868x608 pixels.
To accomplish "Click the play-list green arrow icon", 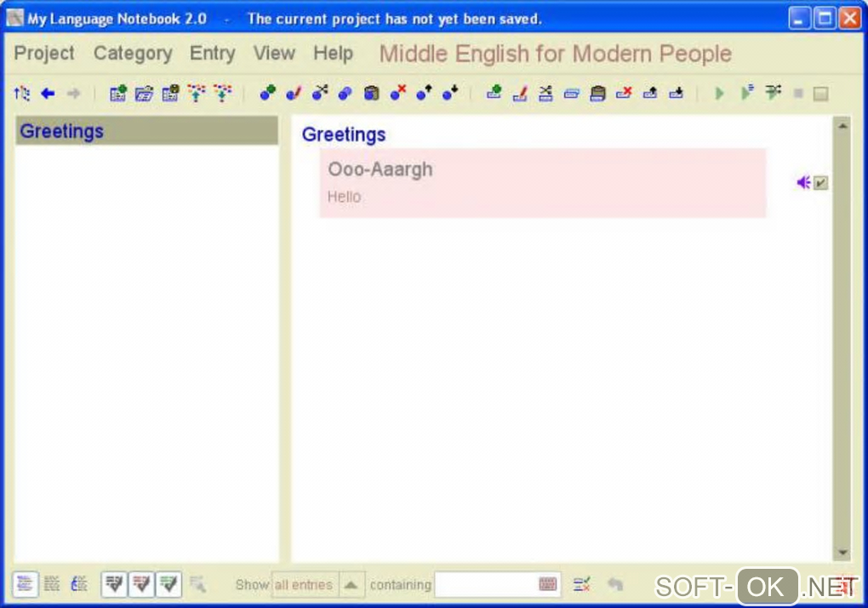I will [x=747, y=93].
